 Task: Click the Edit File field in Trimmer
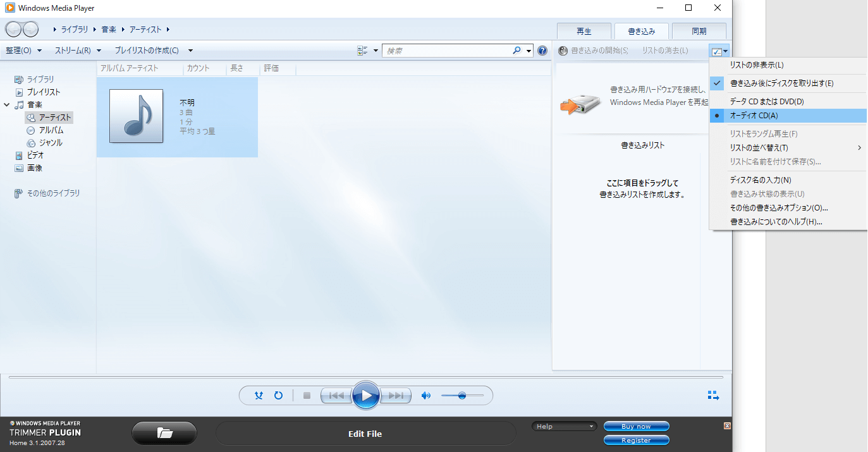point(365,434)
